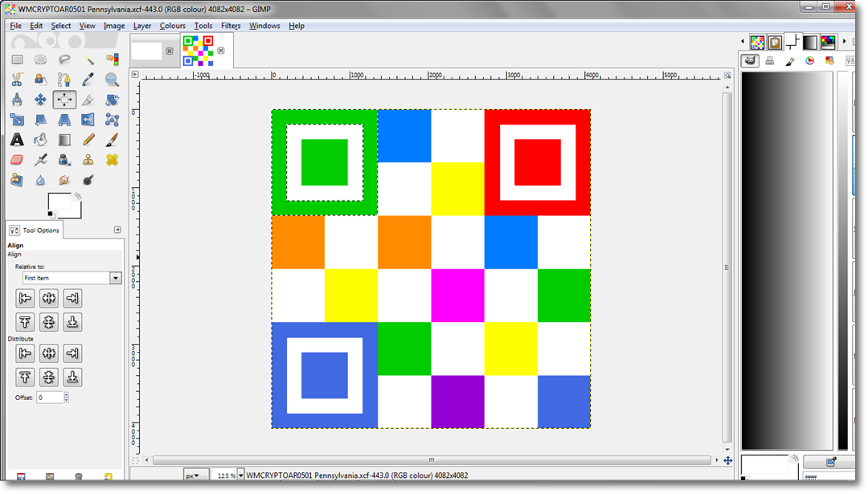
Task: Open ruler origin menu at canvas top-left
Action: pos(135,74)
